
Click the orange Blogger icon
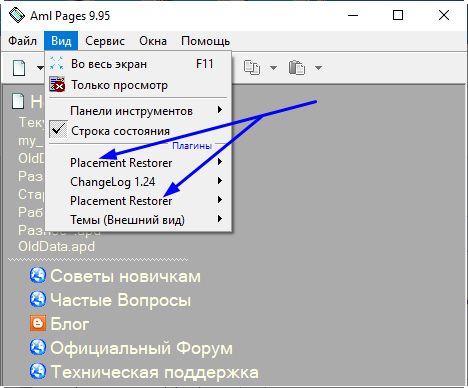(38, 323)
